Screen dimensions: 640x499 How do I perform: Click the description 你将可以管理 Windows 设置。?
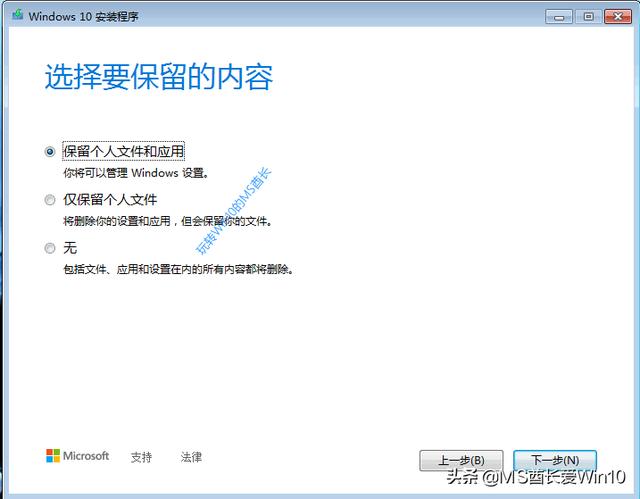(136, 173)
